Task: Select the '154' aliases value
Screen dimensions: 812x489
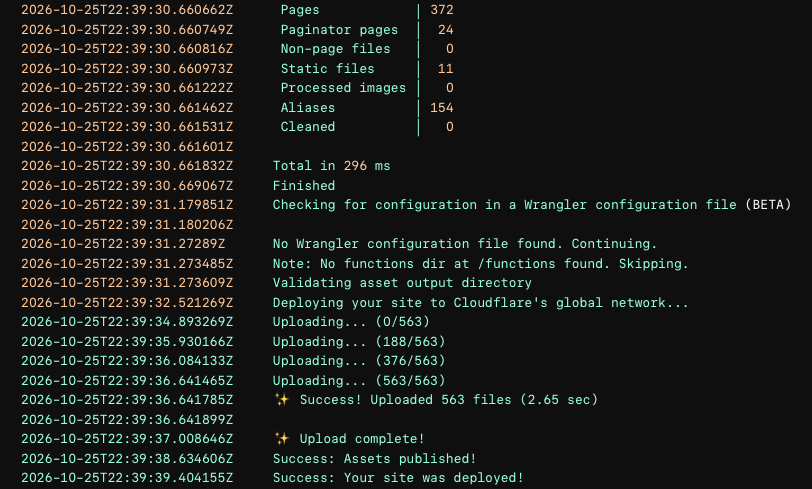Action: pos(442,108)
